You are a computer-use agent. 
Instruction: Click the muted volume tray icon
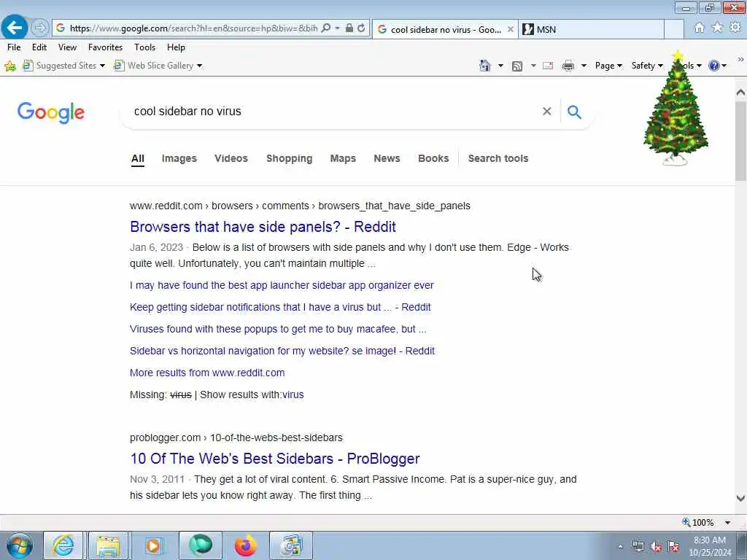(x=656, y=547)
